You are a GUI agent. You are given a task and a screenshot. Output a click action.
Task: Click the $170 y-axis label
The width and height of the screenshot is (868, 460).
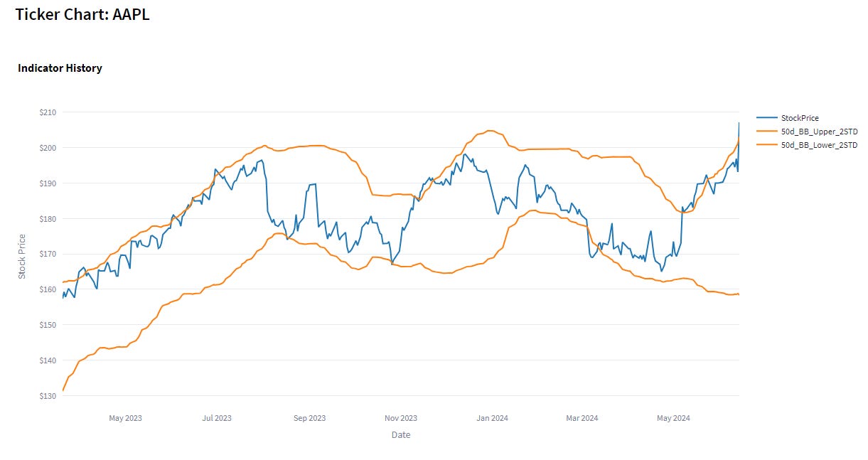(x=48, y=254)
